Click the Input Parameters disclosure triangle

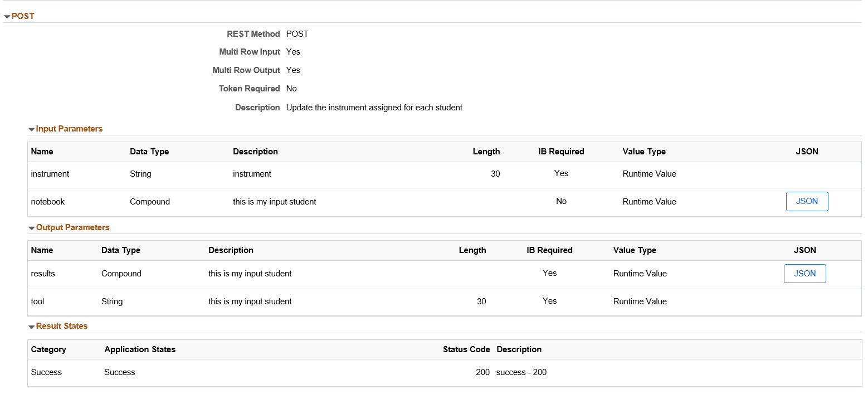coord(32,129)
